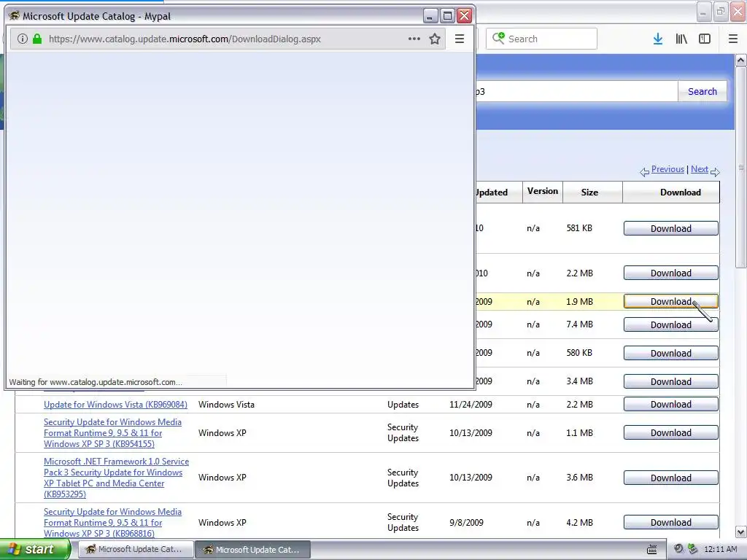Click the 10/13/2009 date for KB953295
Viewport: 747px width, 560px height.
[x=471, y=478]
